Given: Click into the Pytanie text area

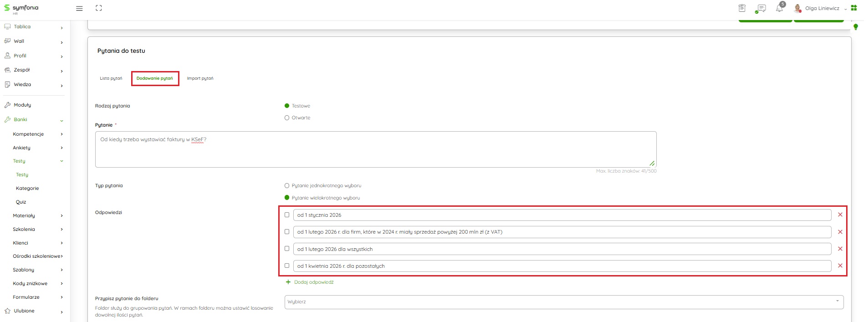Looking at the screenshot, I should click(x=375, y=149).
